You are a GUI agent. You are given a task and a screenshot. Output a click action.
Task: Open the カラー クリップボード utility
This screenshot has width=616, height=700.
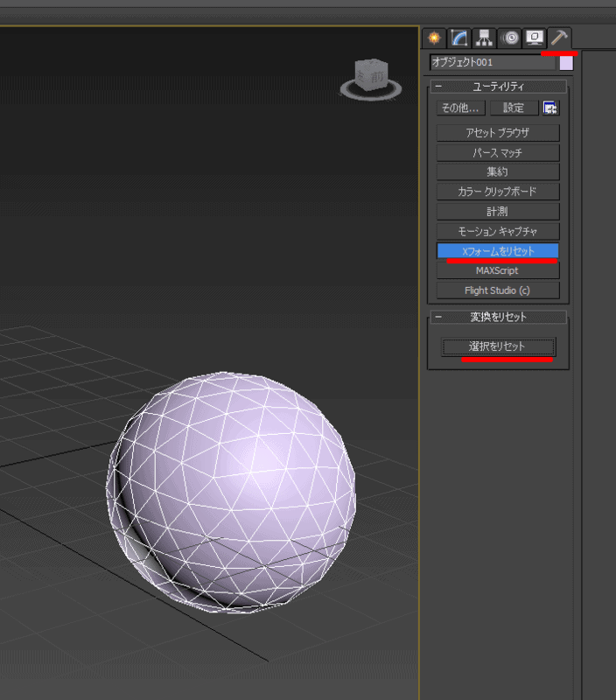click(x=498, y=191)
